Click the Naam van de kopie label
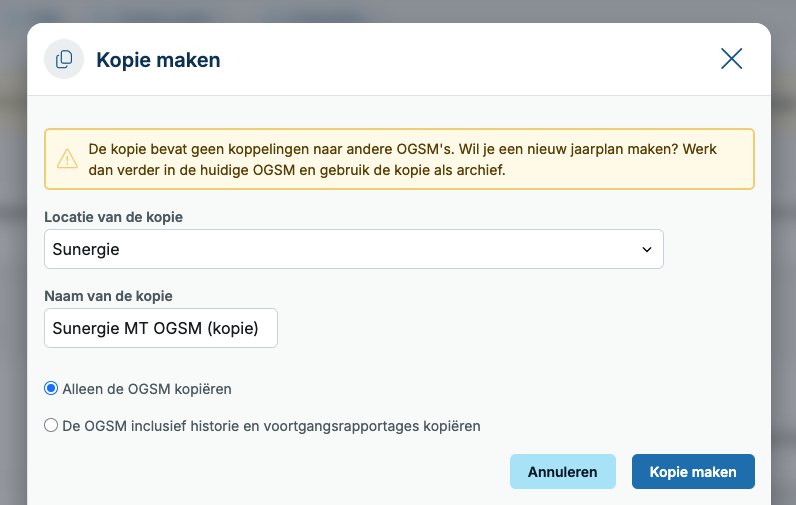 (x=108, y=296)
